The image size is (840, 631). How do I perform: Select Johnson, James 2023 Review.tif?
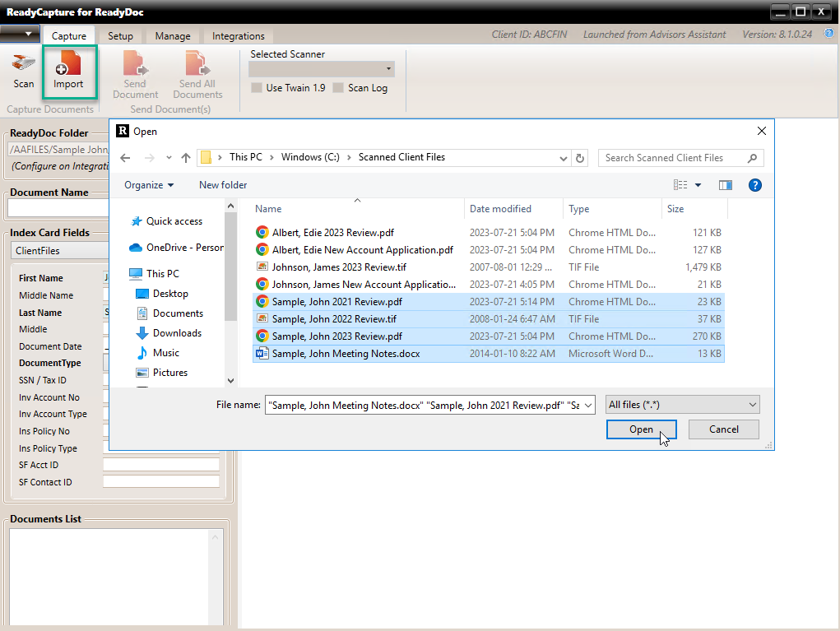pos(489,267)
